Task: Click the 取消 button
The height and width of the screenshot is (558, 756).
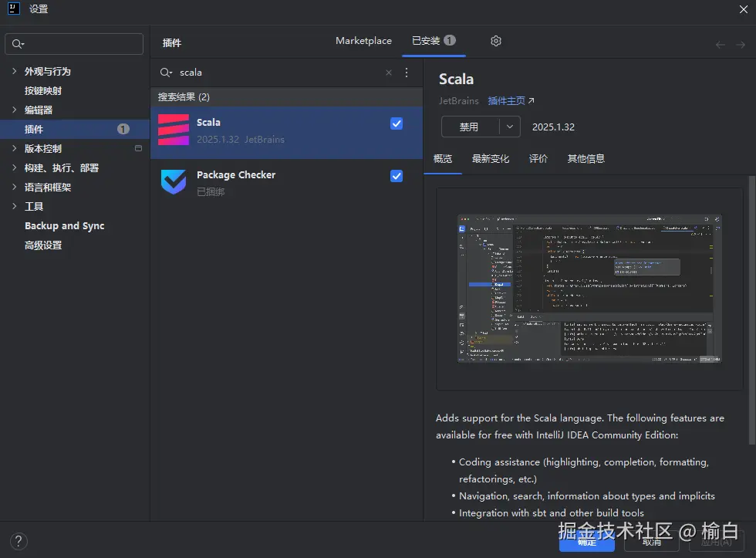Action: tap(651, 542)
